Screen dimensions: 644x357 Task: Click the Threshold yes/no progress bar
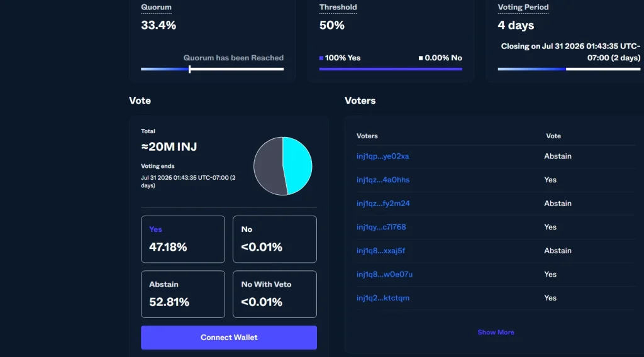pos(391,69)
